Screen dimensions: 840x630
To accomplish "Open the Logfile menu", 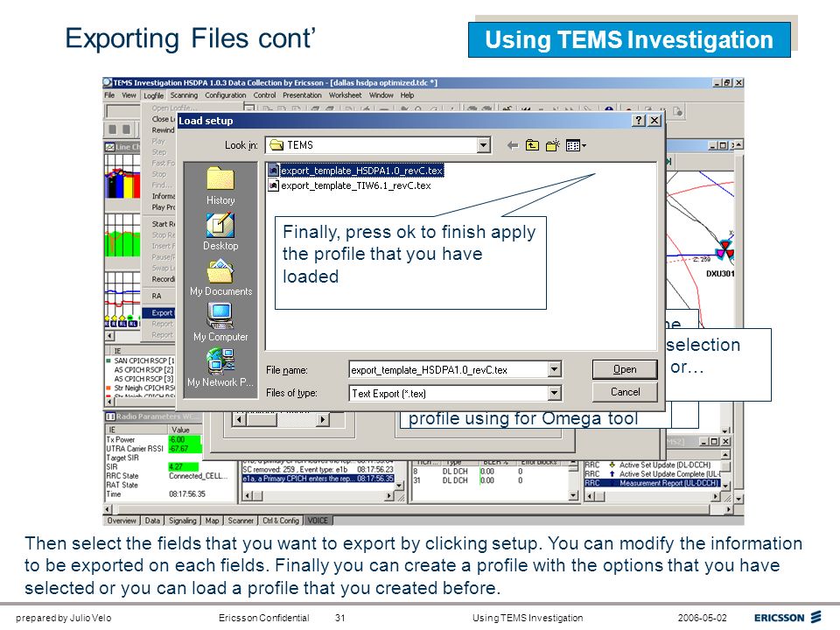I will coord(154,95).
